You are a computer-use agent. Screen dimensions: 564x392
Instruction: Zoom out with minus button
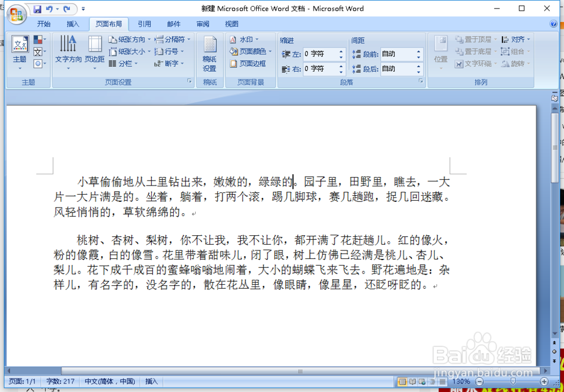[x=479, y=382]
